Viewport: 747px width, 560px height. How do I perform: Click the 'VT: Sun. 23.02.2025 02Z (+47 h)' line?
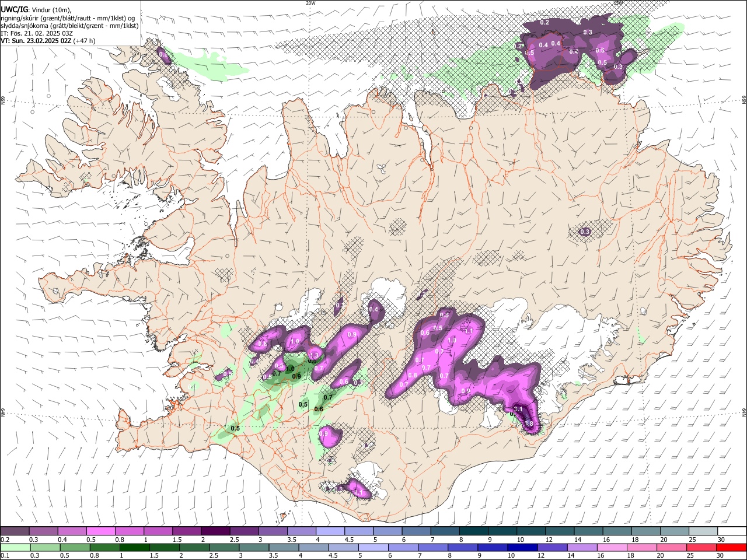[48, 41]
